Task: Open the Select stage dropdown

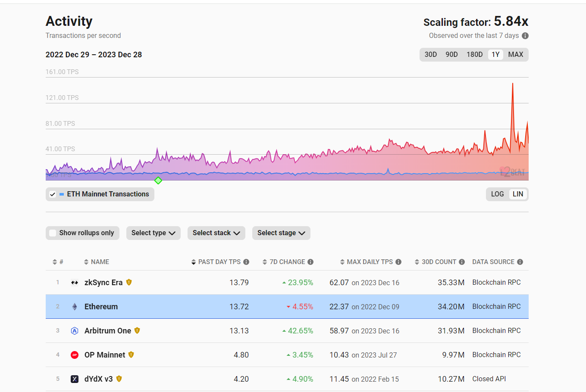Action: (281, 233)
